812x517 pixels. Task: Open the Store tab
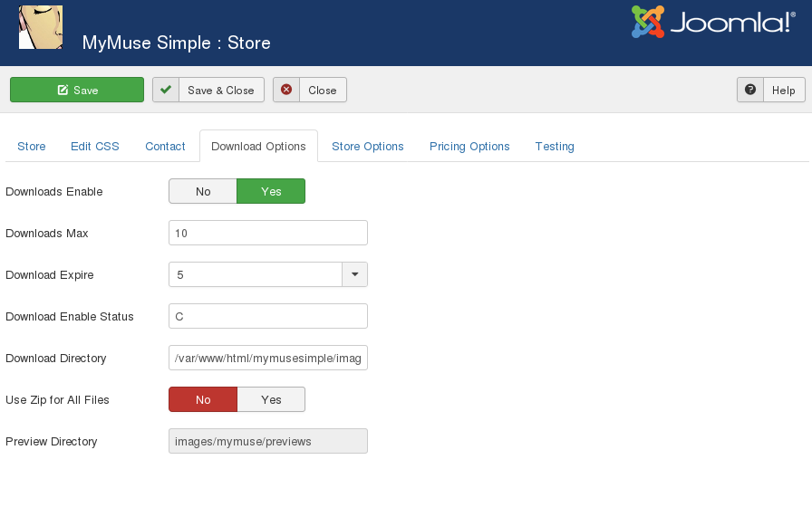click(x=32, y=146)
